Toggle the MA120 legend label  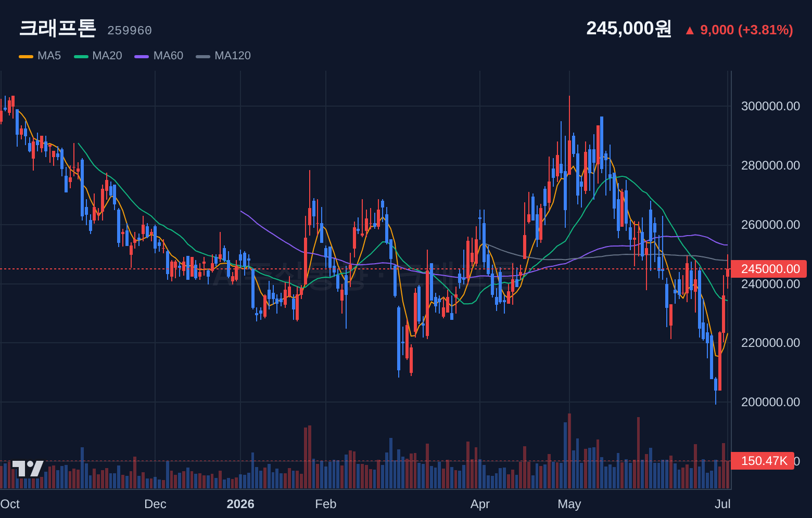click(233, 56)
